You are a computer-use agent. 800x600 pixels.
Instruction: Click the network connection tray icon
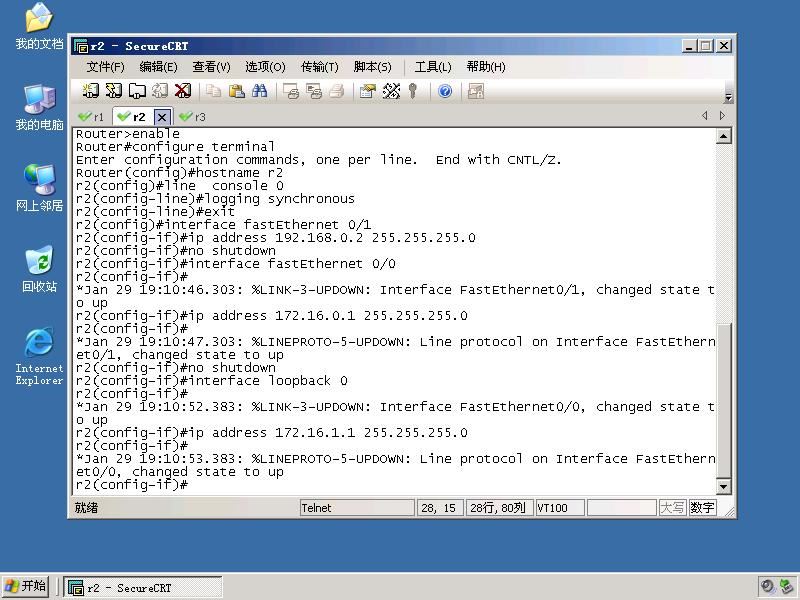(786, 587)
